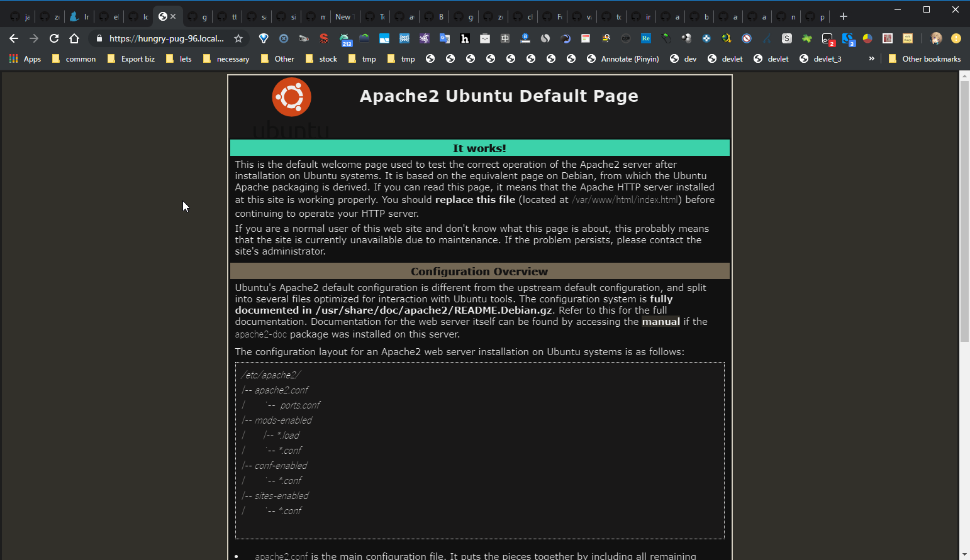The image size is (970, 560).
Task: Reload the current page
Action: (54, 38)
